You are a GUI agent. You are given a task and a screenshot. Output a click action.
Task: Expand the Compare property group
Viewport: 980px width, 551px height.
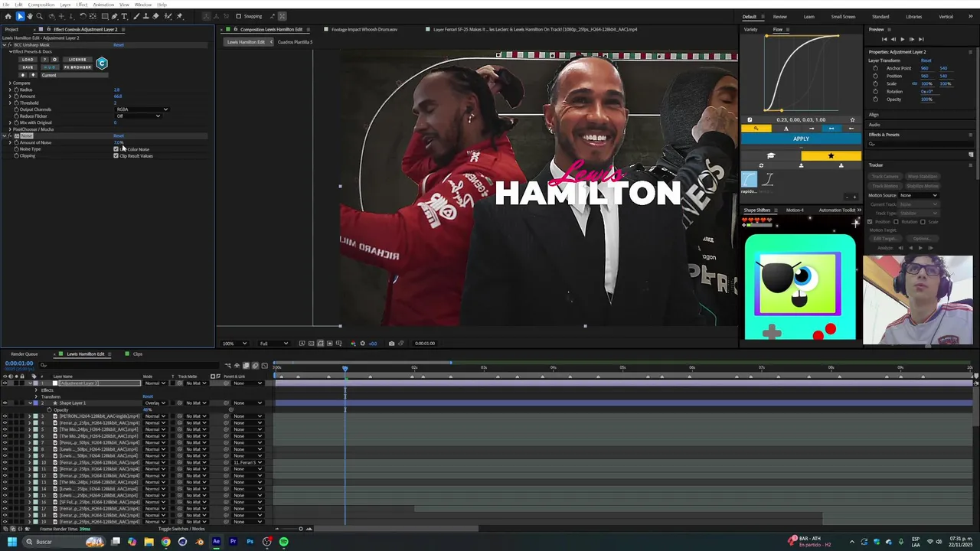coord(10,83)
